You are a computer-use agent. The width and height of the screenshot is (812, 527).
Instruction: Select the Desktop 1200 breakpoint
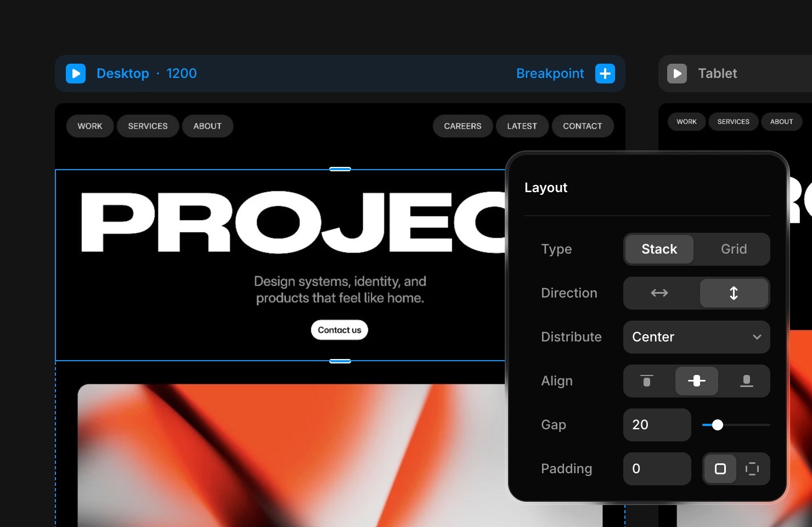146,73
